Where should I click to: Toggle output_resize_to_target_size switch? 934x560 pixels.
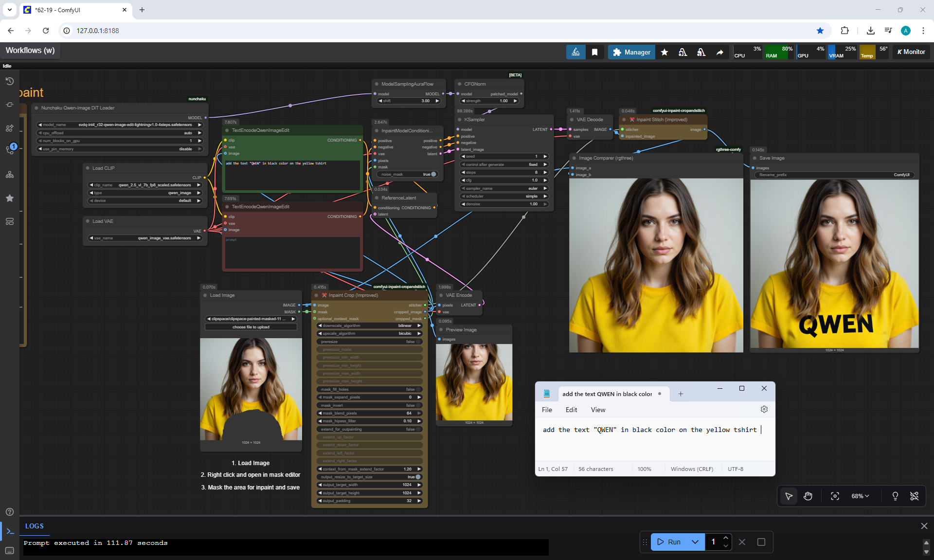[417, 477]
